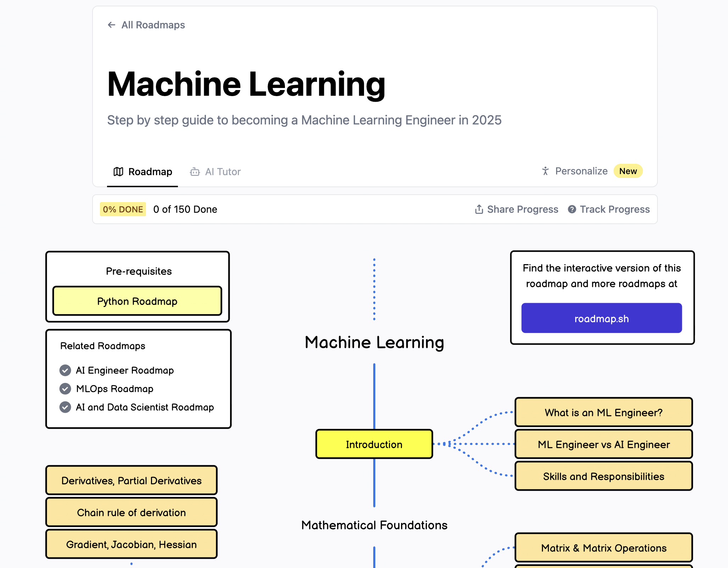Open the Personalize option
The height and width of the screenshot is (568, 728).
click(x=581, y=171)
